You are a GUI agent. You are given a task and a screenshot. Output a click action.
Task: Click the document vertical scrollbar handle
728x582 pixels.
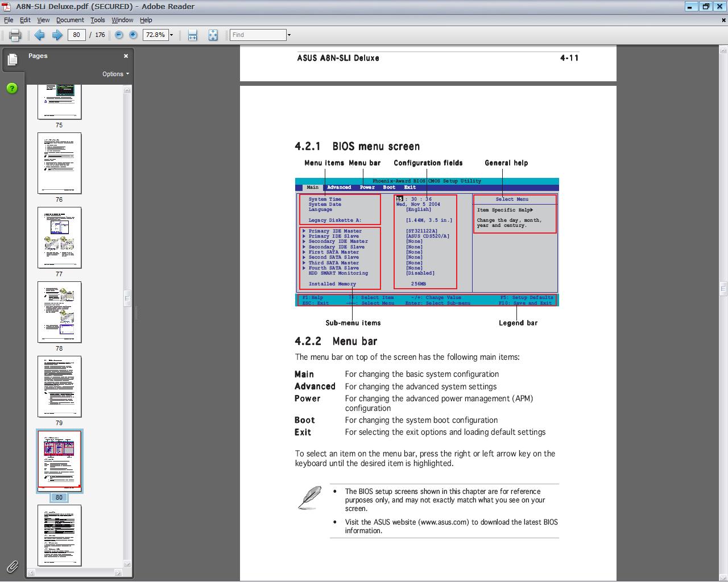coord(723,289)
